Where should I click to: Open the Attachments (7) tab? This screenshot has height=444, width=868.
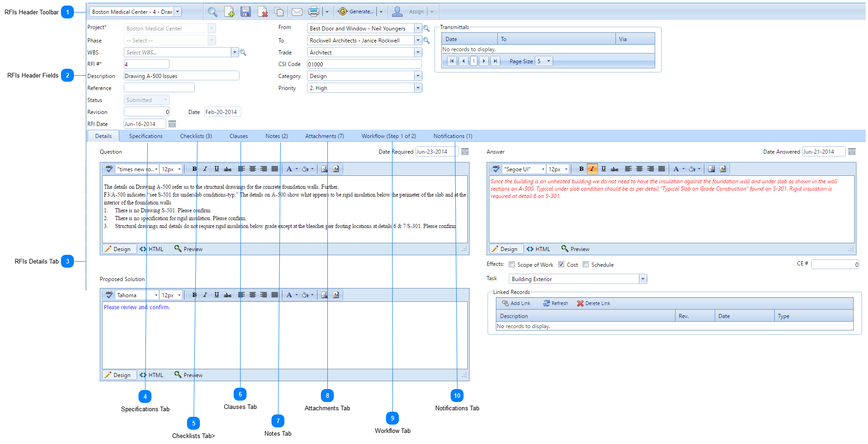(x=325, y=136)
